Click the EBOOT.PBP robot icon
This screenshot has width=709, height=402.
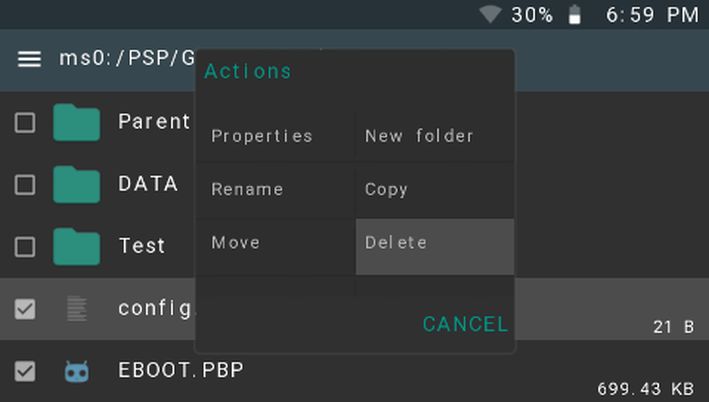coord(76,371)
